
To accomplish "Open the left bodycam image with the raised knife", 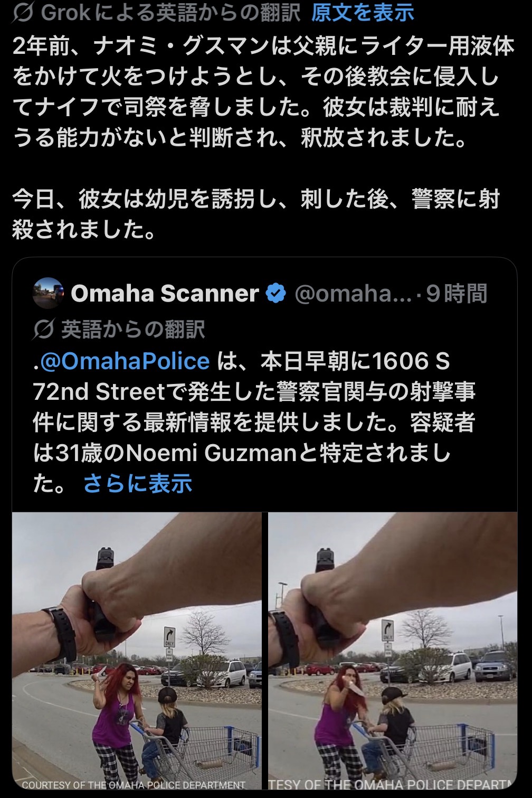I will click(x=137, y=651).
